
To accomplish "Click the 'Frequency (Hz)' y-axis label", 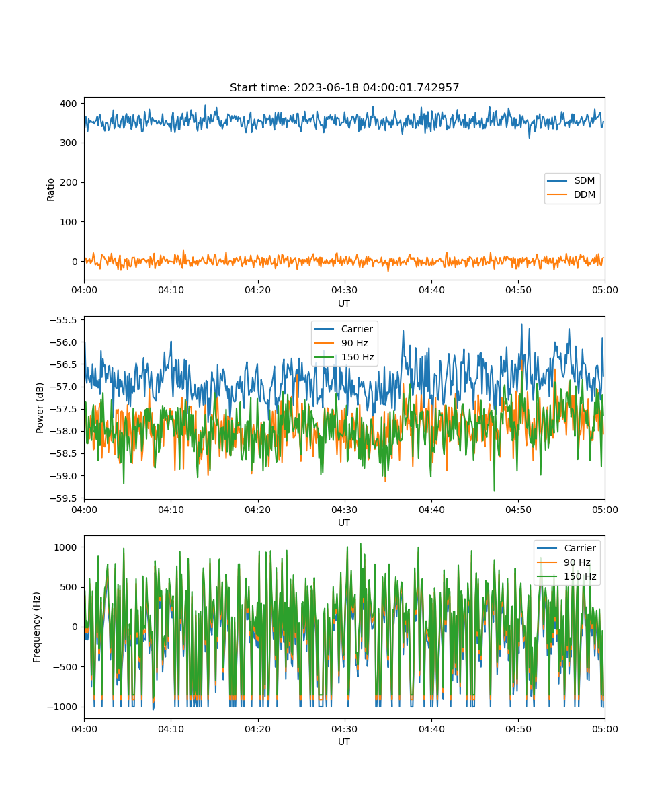I will tap(37, 627).
